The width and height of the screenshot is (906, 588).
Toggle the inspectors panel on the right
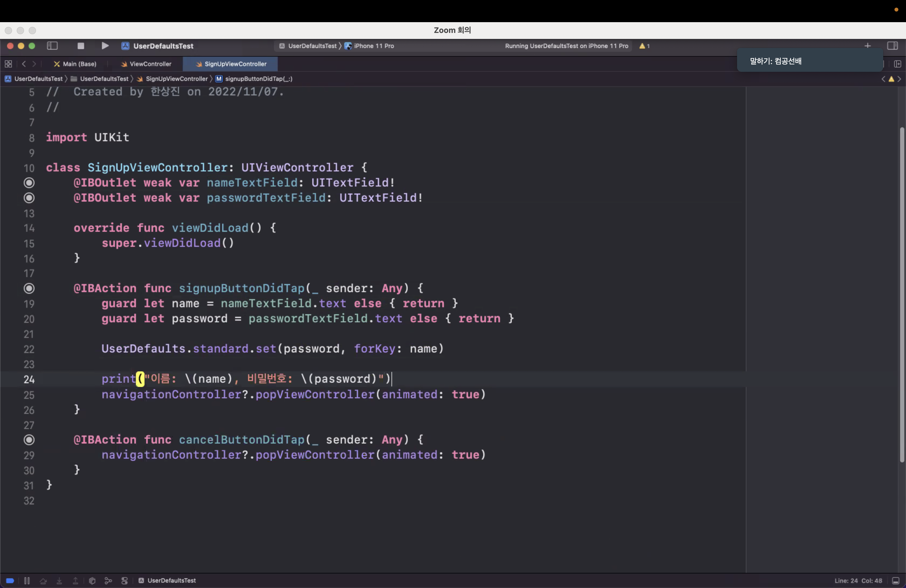click(893, 46)
